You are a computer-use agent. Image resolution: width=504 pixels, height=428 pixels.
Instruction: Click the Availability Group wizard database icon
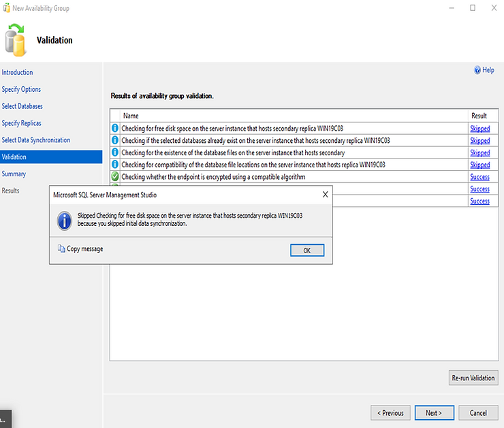tap(16, 39)
